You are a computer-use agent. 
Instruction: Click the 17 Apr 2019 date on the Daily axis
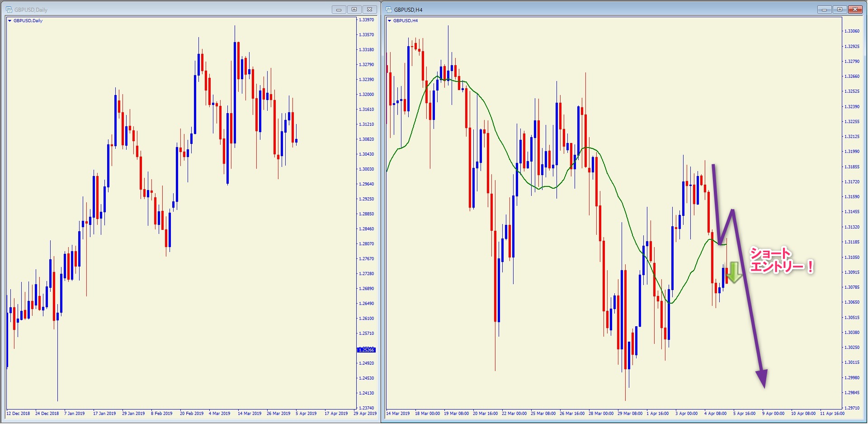tap(336, 414)
